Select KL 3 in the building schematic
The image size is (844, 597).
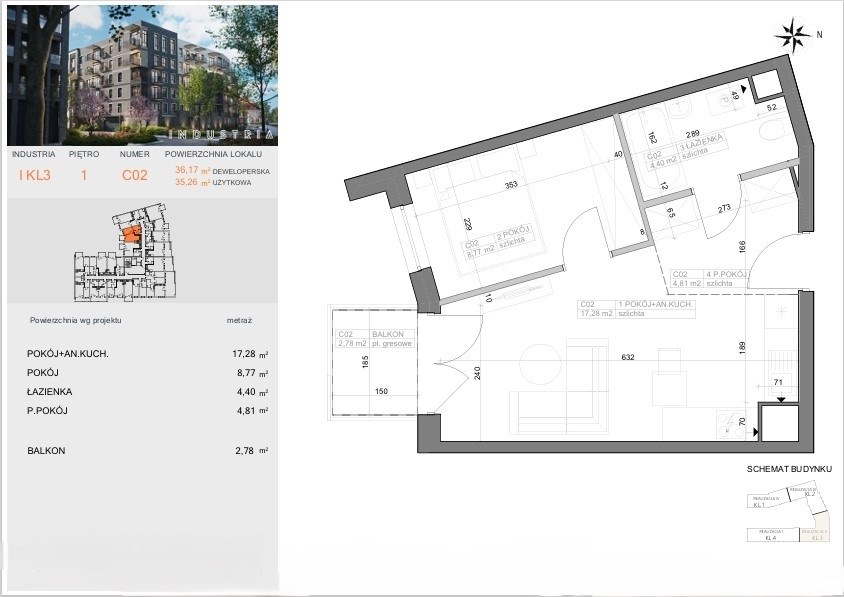817,534
